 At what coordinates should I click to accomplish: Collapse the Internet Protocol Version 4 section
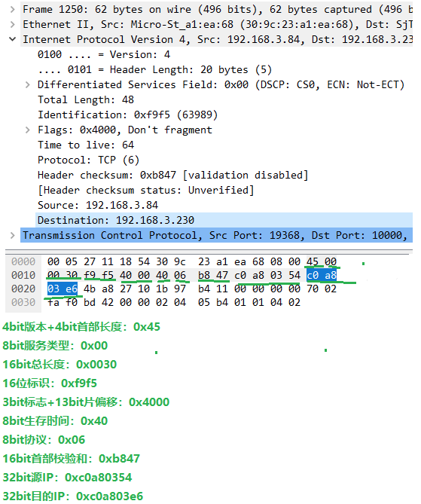tap(13, 39)
